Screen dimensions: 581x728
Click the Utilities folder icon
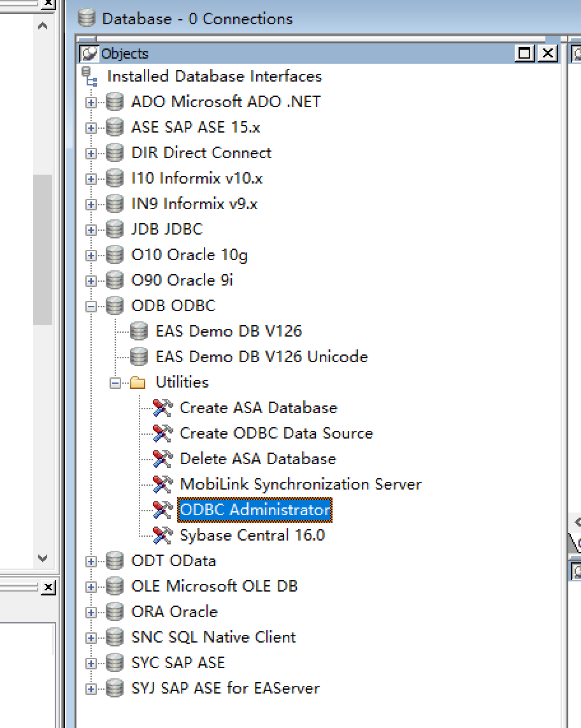coord(138,382)
